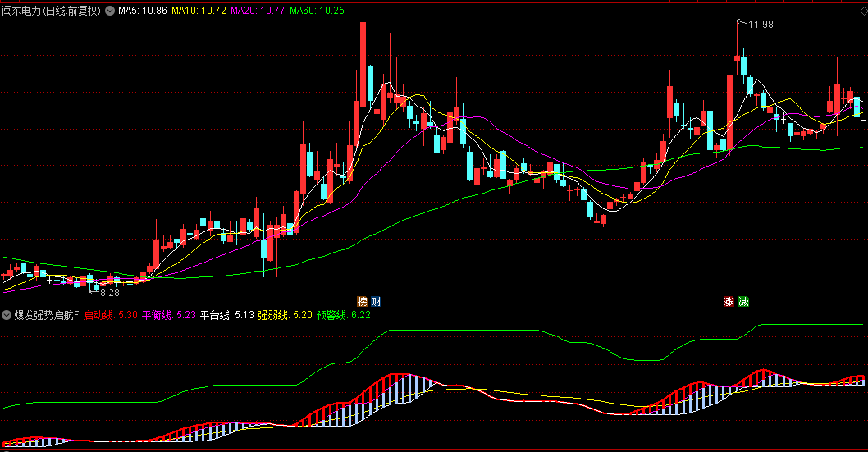Click the green 减 event marker
Screen dimensions: 868x452
pos(743,302)
